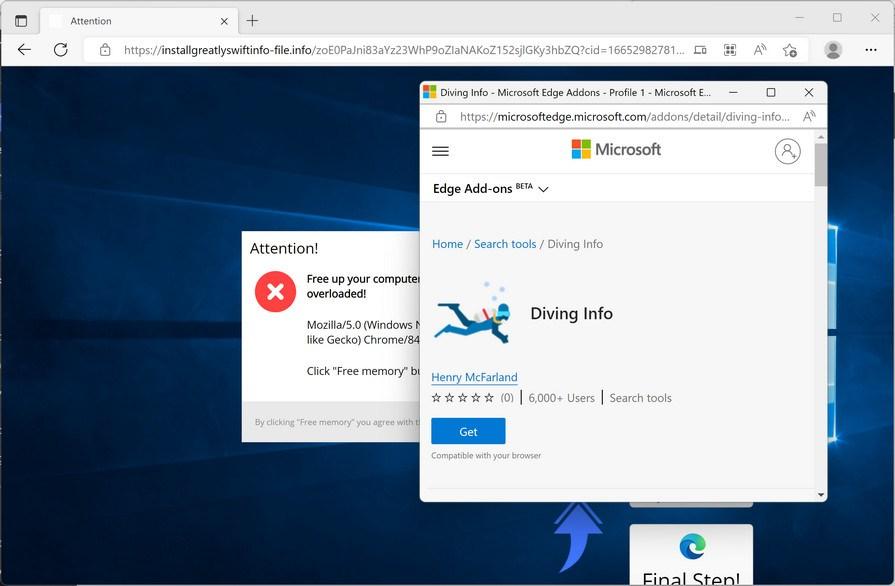Viewport: 895px width, 586px height.
Task: Click the popup scrollbar up arrow
Action: [x=821, y=138]
